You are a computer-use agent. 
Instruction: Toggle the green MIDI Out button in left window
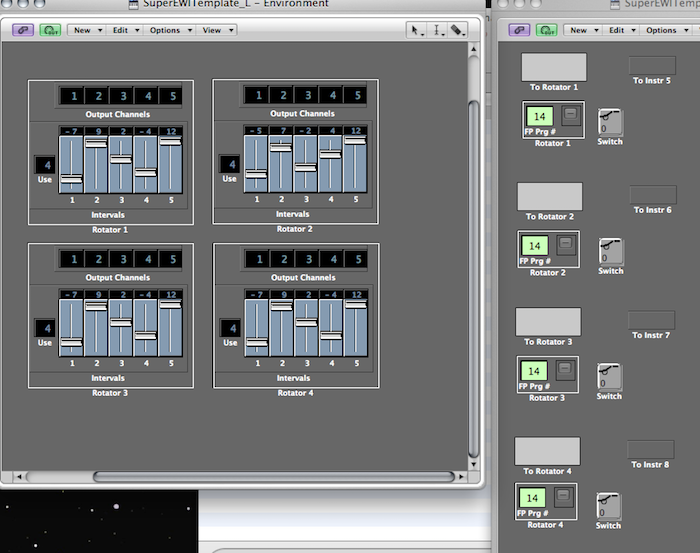pos(50,30)
